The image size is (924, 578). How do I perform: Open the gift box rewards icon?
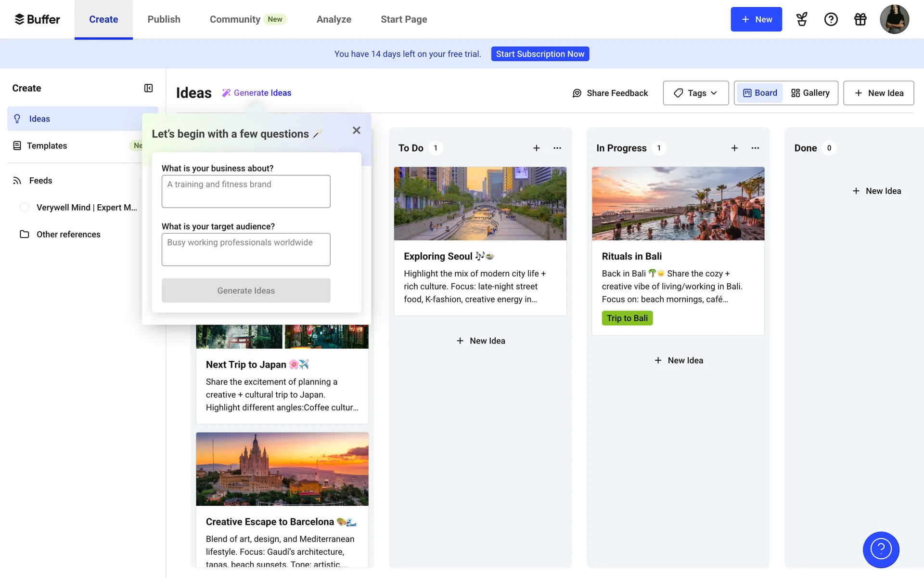[x=860, y=19]
